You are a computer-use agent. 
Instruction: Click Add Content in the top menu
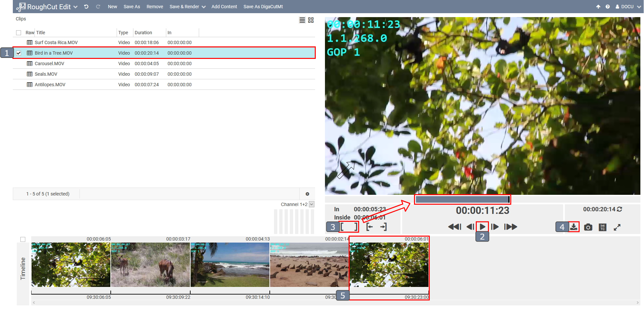click(x=224, y=7)
